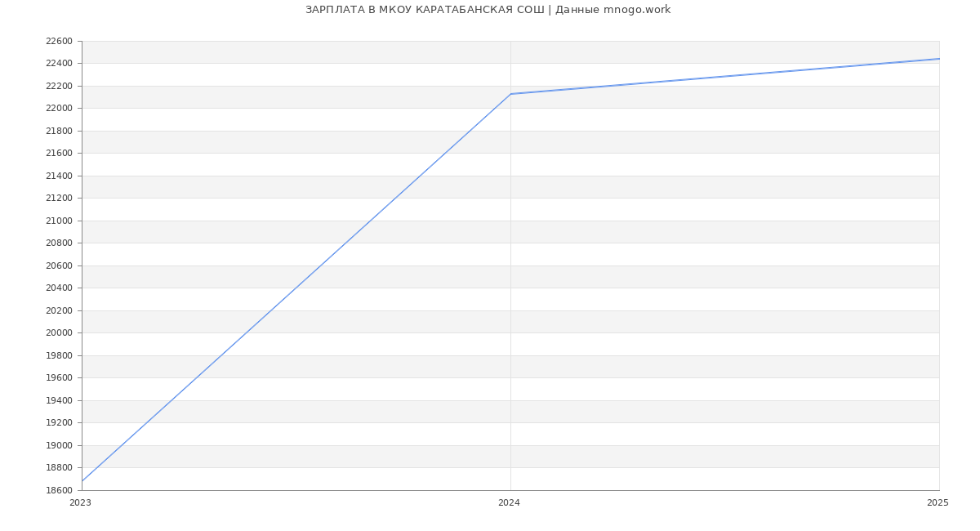Select the line's starting point at 2023
This screenshot has height=531, width=980.
click(82, 480)
